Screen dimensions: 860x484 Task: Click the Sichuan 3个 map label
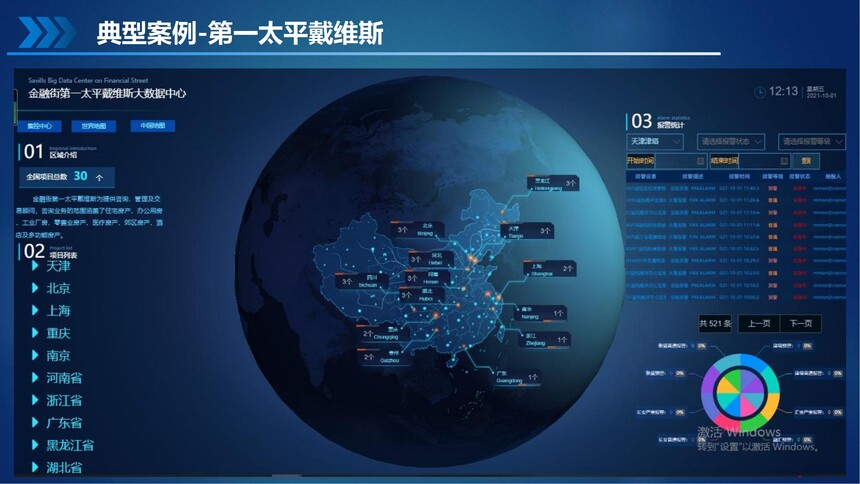(363, 282)
